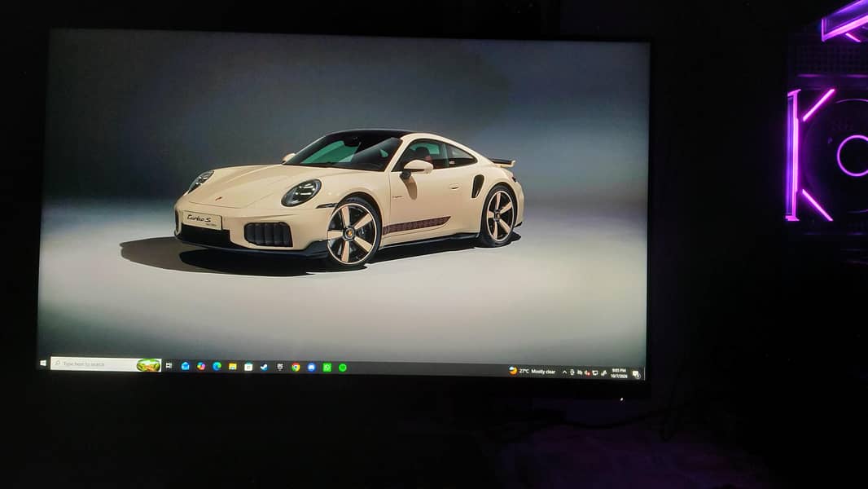Open the dark monitor-style taskbar app

point(280,368)
